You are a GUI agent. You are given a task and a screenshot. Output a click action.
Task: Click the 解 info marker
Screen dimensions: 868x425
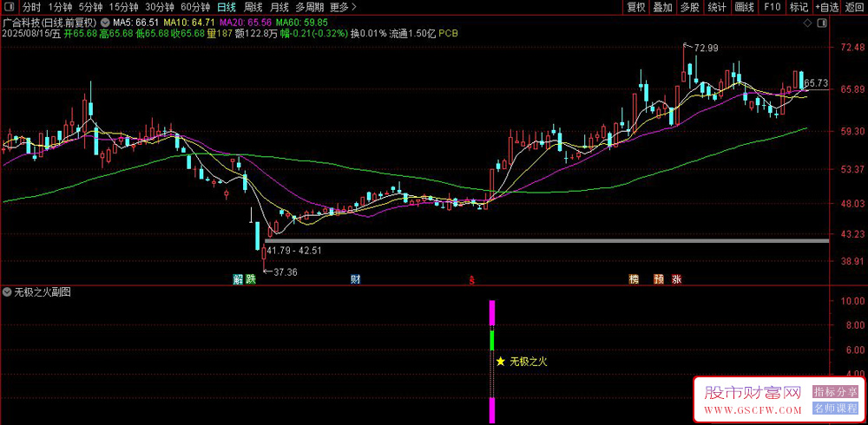tap(238, 279)
